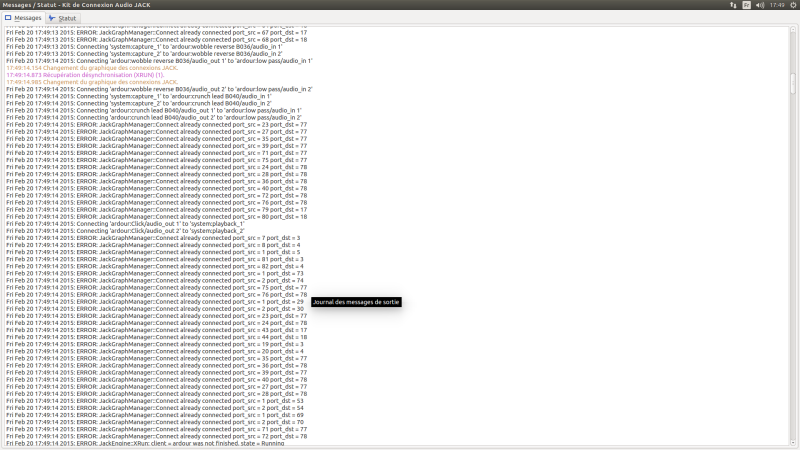Click log line with port_src = 1 port_dst = 53
The height and width of the screenshot is (450, 800).
click(155, 401)
